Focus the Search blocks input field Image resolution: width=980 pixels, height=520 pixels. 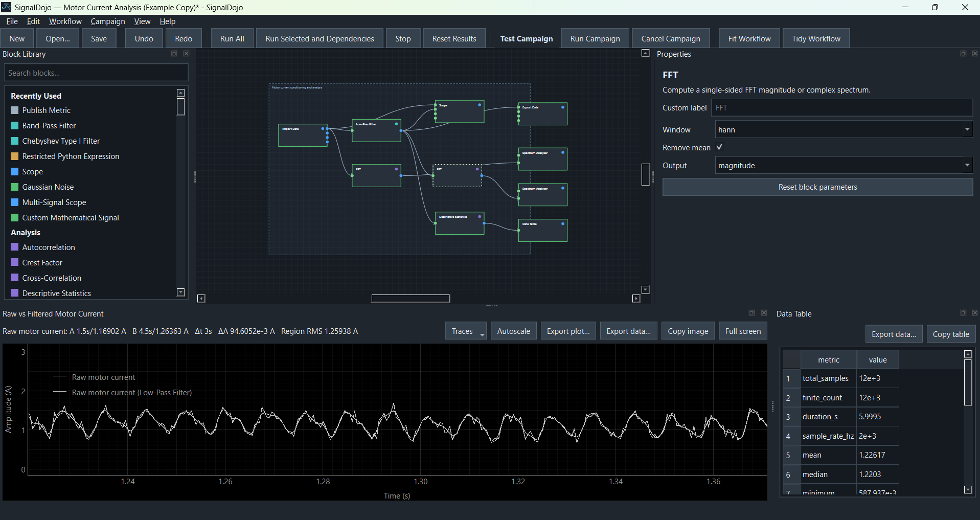(96, 73)
